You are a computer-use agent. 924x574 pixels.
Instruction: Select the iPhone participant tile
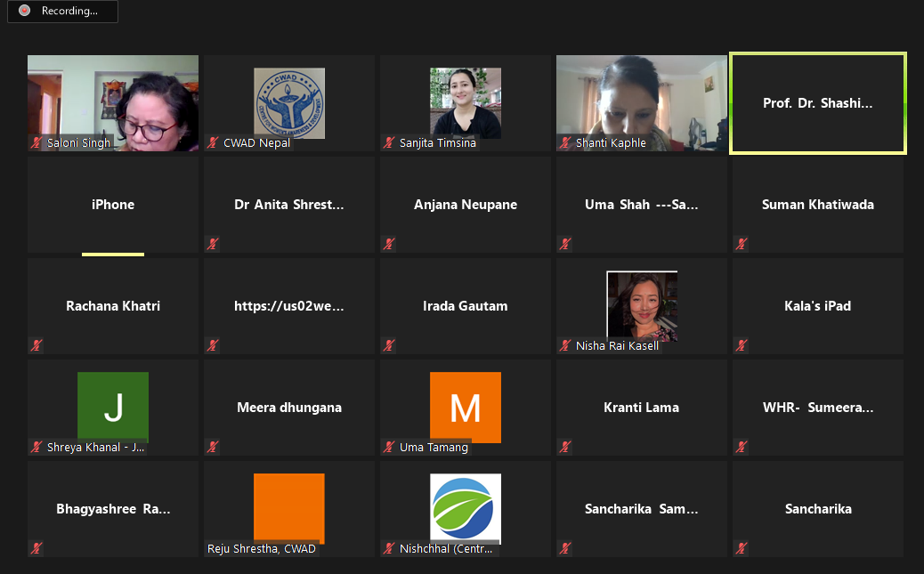tap(113, 205)
